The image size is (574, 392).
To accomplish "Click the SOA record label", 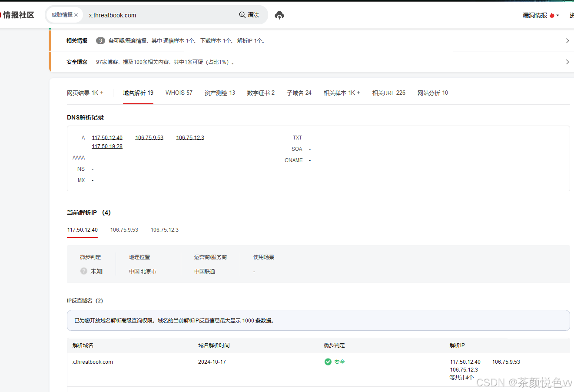I will click(297, 149).
